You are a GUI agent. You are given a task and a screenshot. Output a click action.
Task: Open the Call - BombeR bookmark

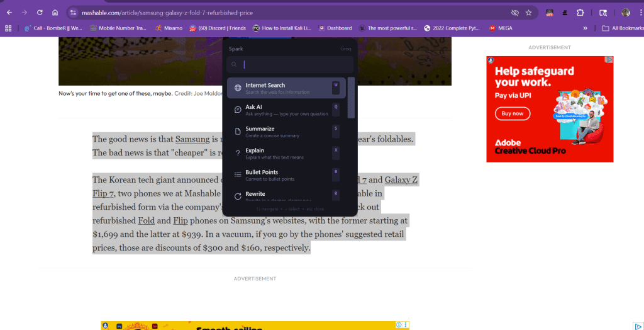pyautogui.click(x=53, y=28)
